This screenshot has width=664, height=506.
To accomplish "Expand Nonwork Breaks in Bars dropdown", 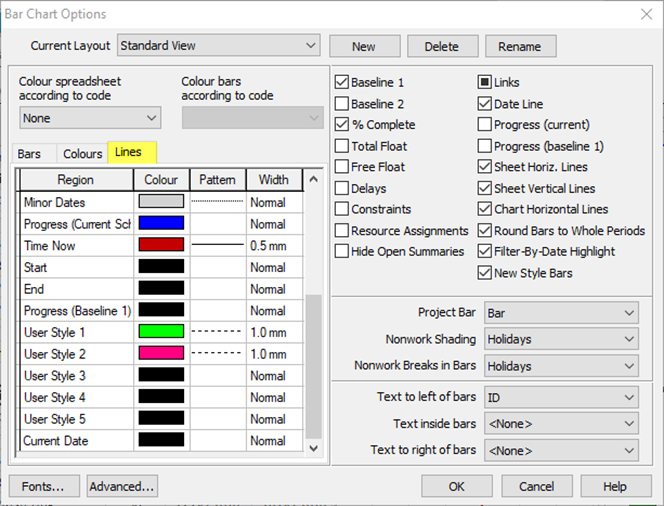I will [561, 366].
